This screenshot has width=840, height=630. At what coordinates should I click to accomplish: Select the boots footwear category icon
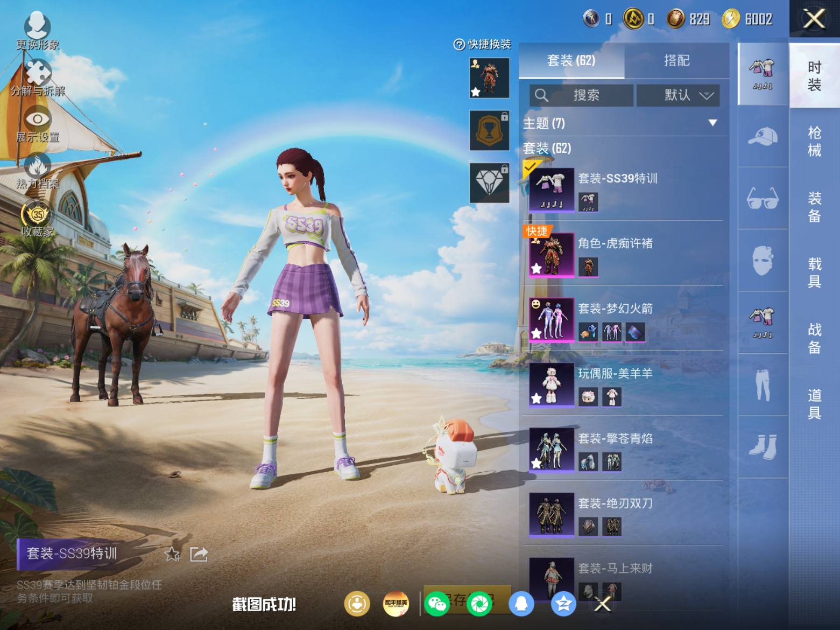point(763,447)
